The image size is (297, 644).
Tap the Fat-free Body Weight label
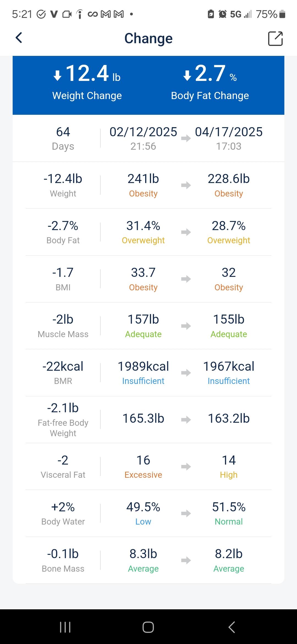point(63,428)
